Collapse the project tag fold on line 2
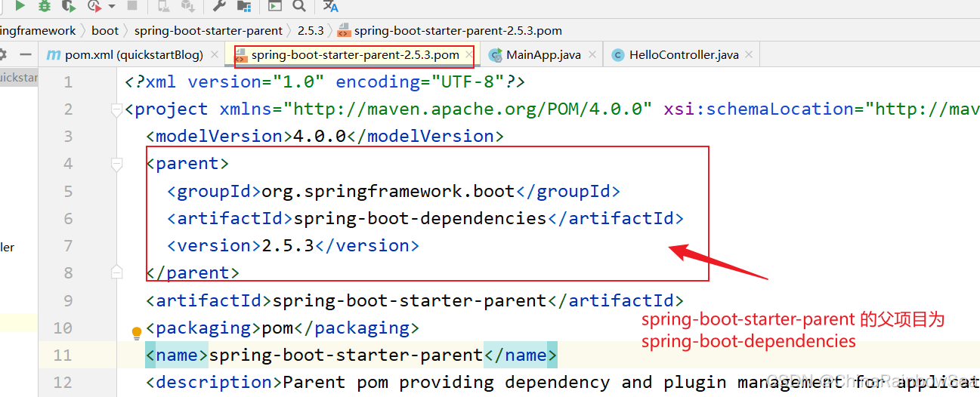Image resolution: width=980 pixels, height=397 pixels. [x=116, y=110]
